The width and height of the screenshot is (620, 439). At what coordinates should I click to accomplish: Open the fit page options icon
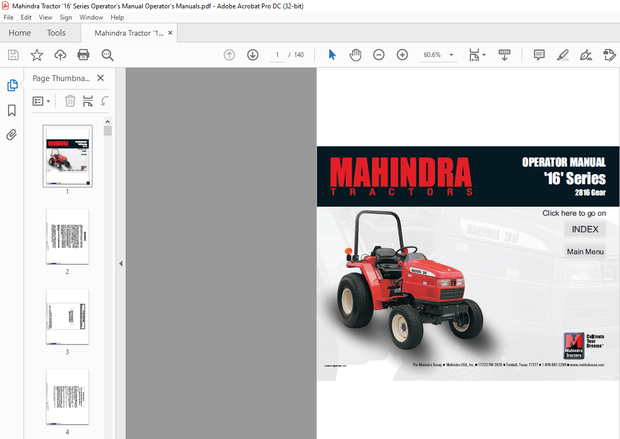click(x=474, y=55)
